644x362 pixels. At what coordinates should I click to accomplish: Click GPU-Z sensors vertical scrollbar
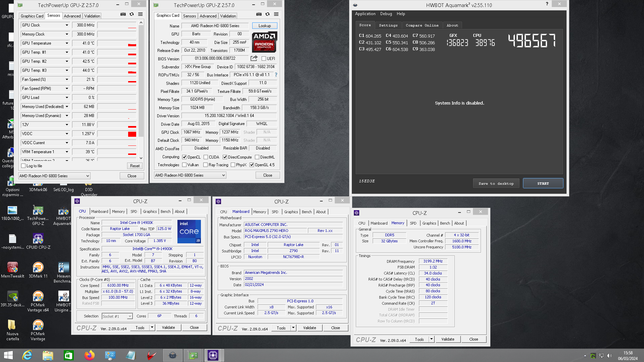click(x=141, y=90)
